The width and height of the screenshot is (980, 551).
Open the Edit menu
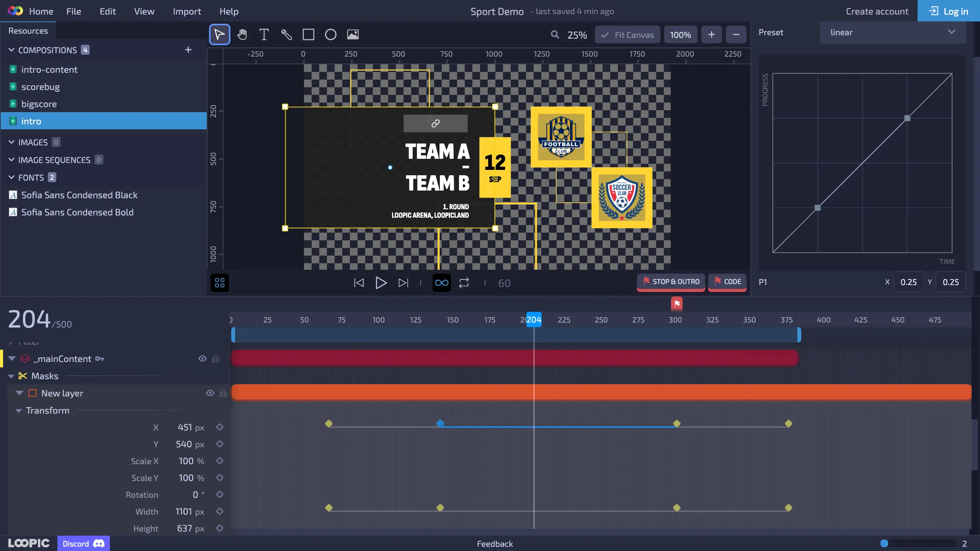click(107, 11)
